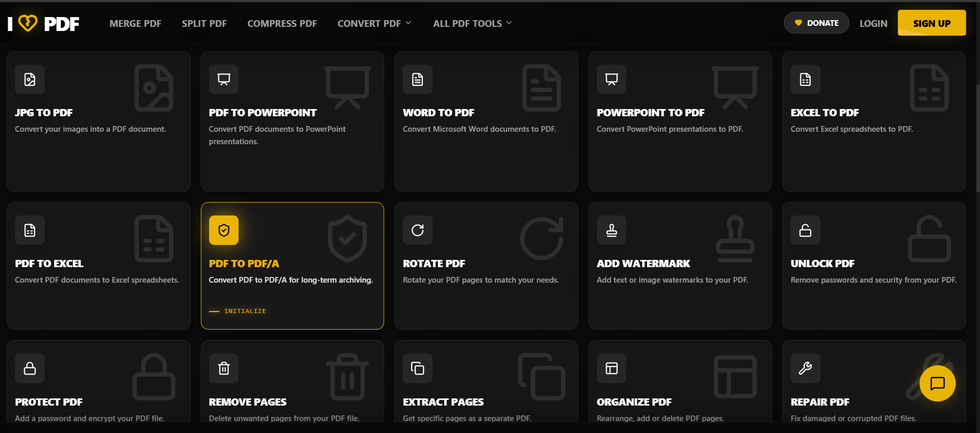
Task: Click the Word to PDF document icon
Action: [418, 79]
